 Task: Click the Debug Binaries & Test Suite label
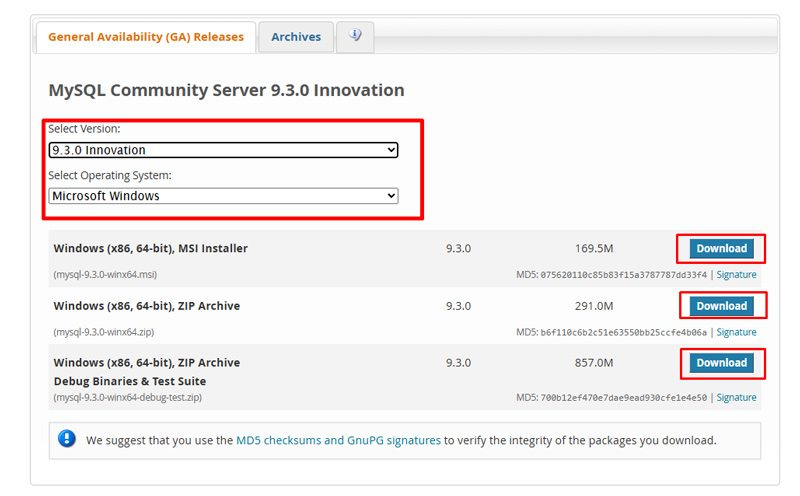click(x=130, y=381)
